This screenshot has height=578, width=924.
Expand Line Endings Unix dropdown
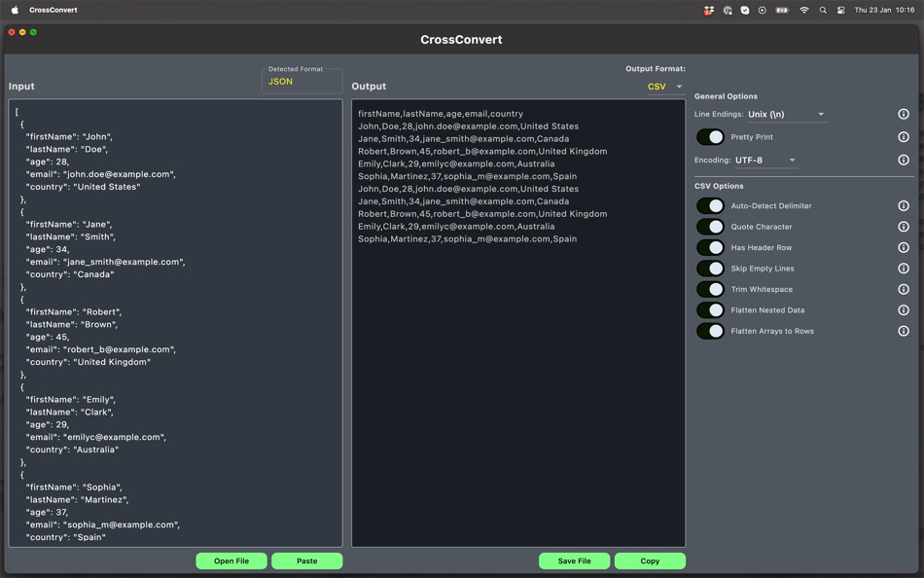tap(787, 115)
